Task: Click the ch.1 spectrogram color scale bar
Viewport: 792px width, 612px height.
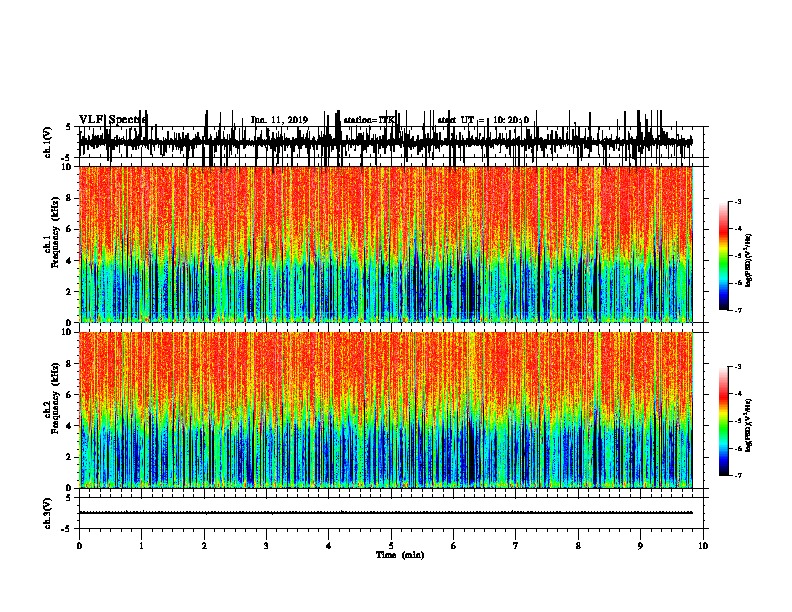Action: [x=723, y=256]
